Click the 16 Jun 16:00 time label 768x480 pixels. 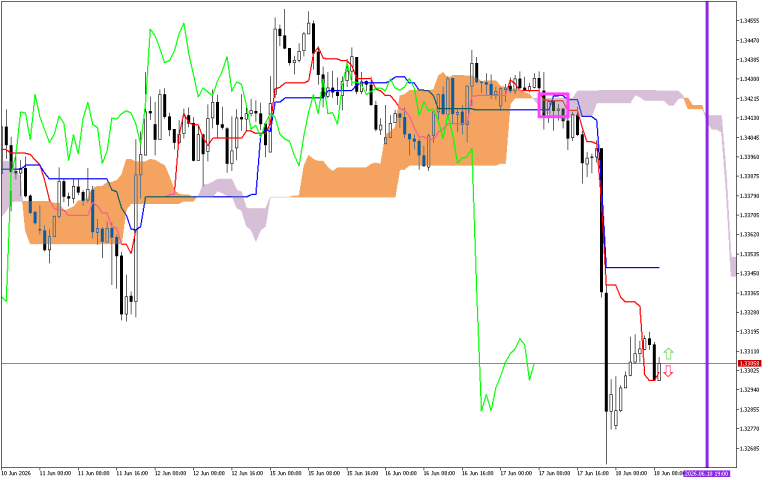(478, 473)
